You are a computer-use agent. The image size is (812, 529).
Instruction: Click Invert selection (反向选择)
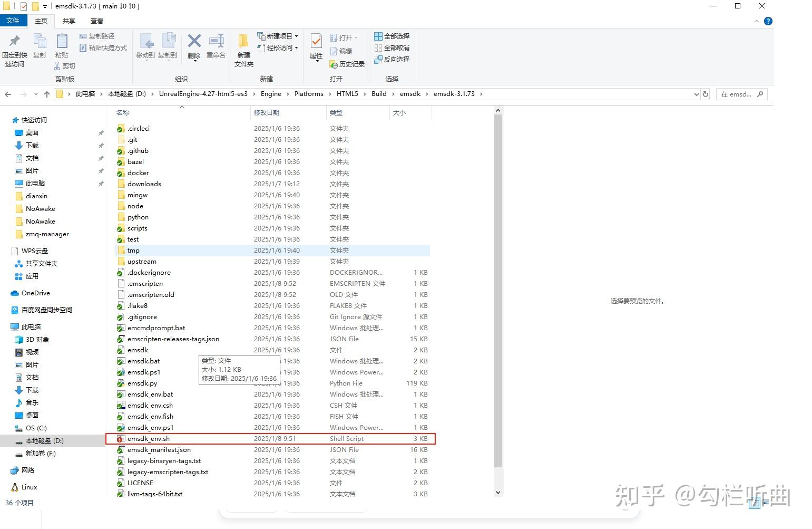[392, 60]
